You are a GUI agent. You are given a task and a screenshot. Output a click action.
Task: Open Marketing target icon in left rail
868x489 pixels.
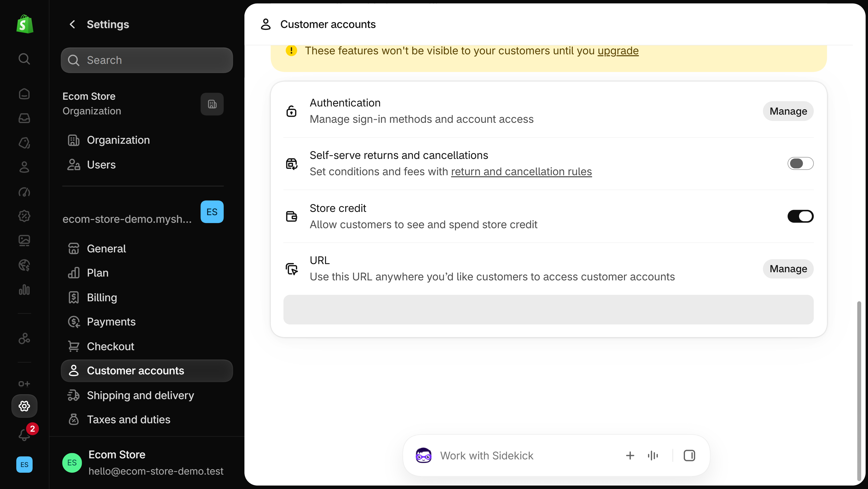24,192
